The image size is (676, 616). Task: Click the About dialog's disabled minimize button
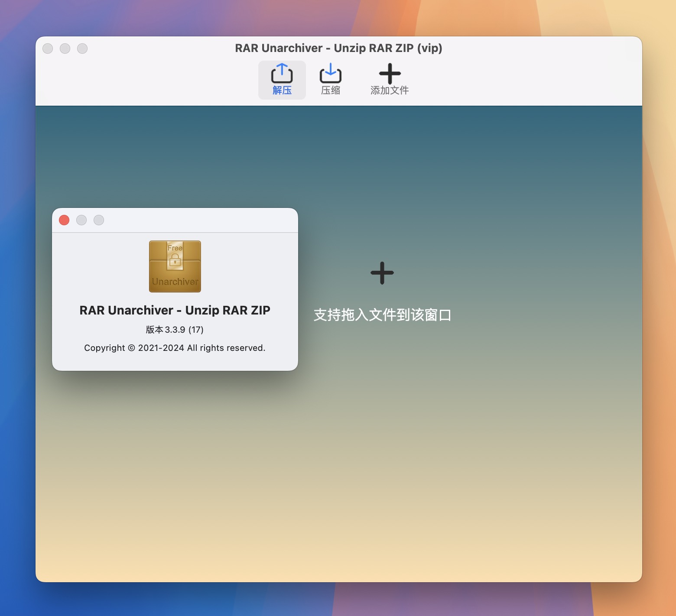(81, 220)
